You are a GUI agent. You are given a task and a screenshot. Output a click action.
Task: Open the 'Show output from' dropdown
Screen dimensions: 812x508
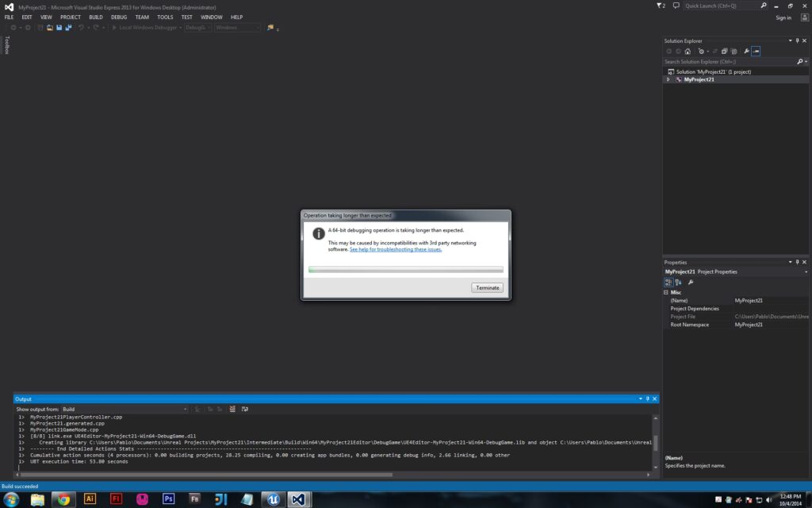tap(124, 409)
